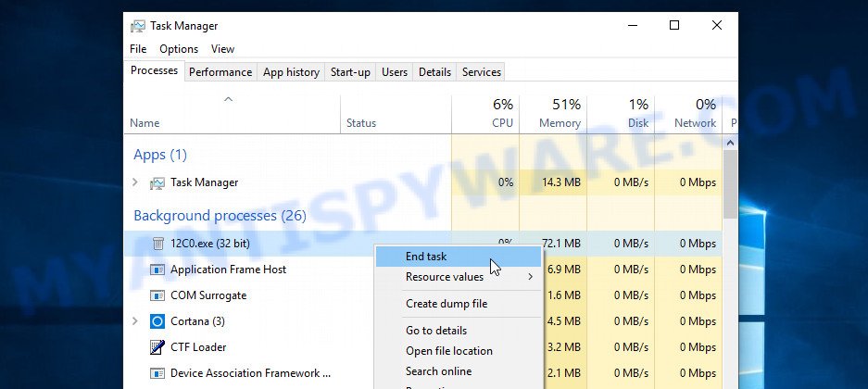This screenshot has height=389, width=868.
Task: Choose End task from context menu
Action: pos(459,257)
